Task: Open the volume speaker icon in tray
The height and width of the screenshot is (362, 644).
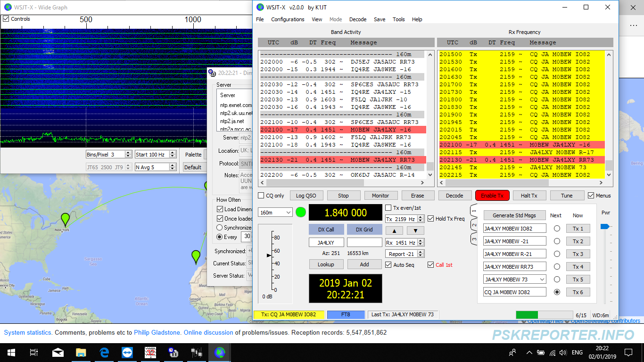Action: 563,353
